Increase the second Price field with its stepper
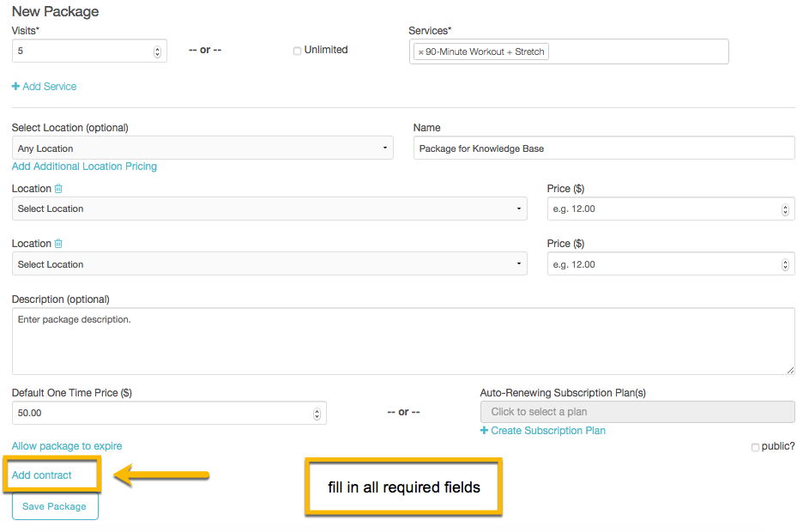Viewport: 803px width, 532px height. tap(785, 260)
